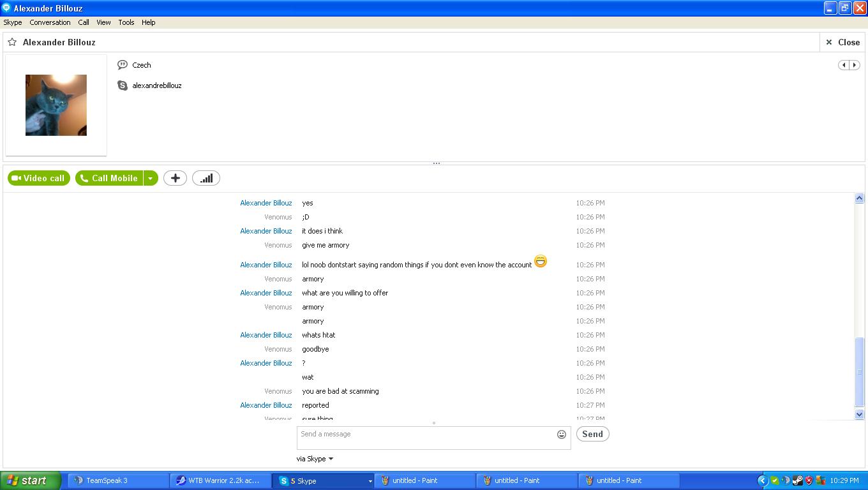
Task: Click the cat profile picture
Action: tap(56, 105)
